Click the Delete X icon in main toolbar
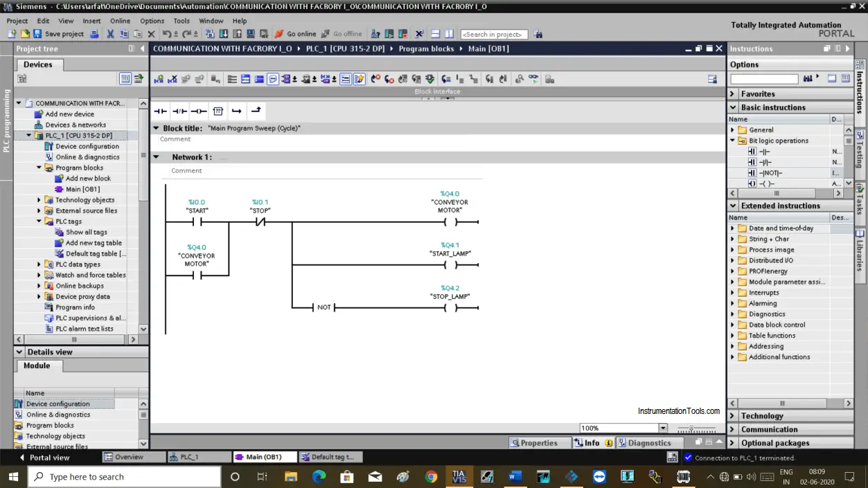 pos(151,34)
